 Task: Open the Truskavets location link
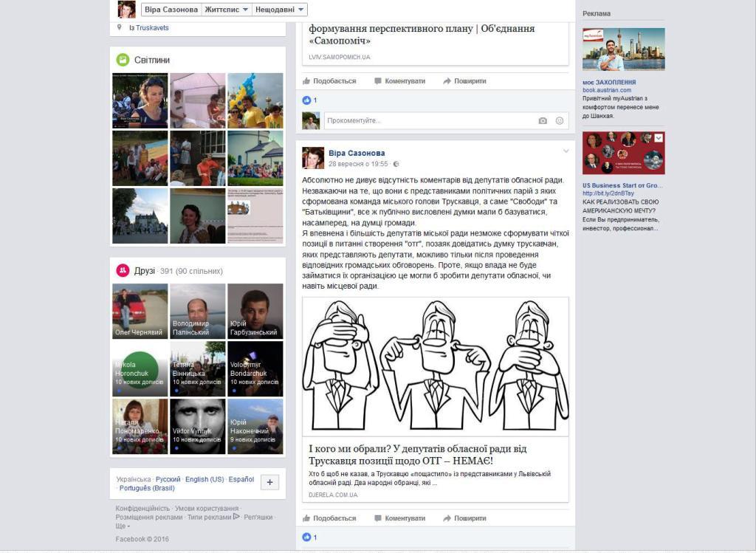(152, 28)
